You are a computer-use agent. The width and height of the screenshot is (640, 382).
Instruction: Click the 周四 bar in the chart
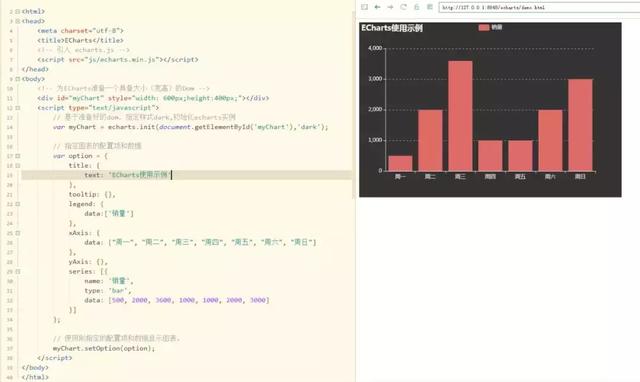490,155
